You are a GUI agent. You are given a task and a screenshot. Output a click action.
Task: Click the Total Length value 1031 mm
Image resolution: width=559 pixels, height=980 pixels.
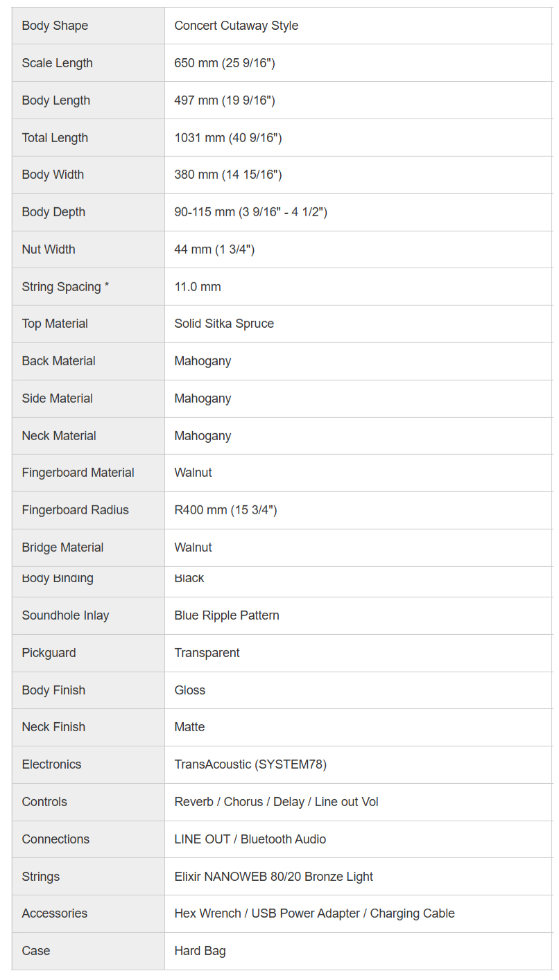228,138
